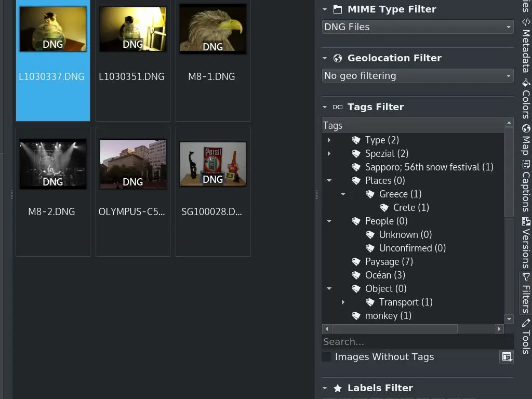This screenshot has height=399, width=532.
Task: Open tag matching options beside Images Without Tags
Action: (507, 357)
